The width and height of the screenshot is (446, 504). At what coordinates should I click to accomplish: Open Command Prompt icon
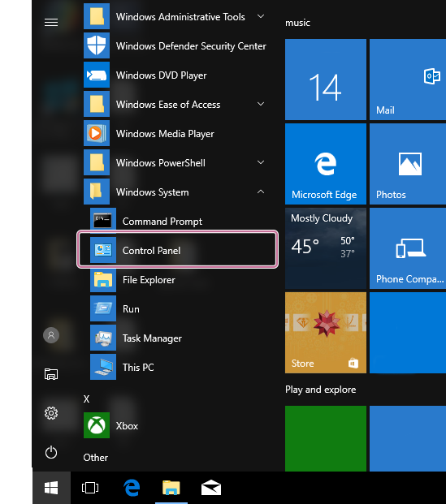pyautogui.click(x=103, y=221)
